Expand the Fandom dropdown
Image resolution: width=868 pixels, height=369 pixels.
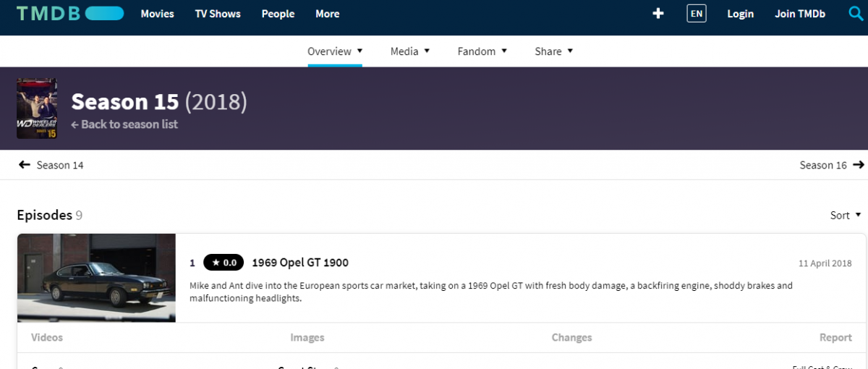click(x=482, y=51)
